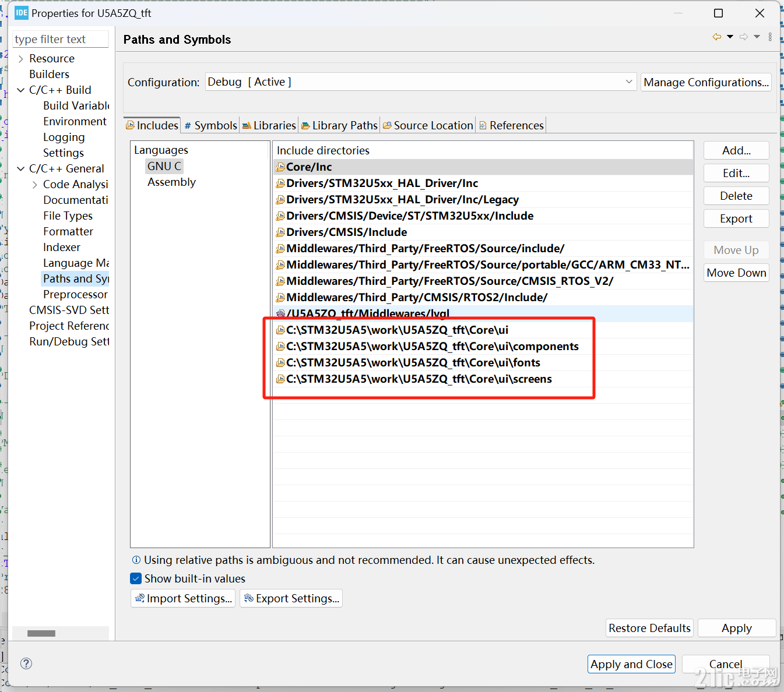
Task: Select Drivers/STM32U5xx_HAL_Driver/Inc directory entry
Action: [x=484, y=183]
